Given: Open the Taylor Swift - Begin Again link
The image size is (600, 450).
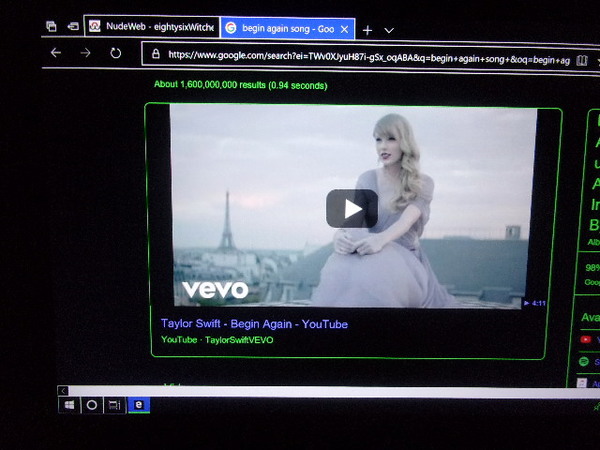Looking at the screenshot, I should (254, 324).
